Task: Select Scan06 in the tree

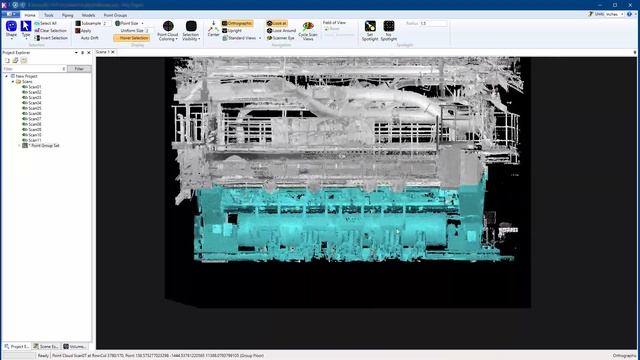Action: point(35,113)
